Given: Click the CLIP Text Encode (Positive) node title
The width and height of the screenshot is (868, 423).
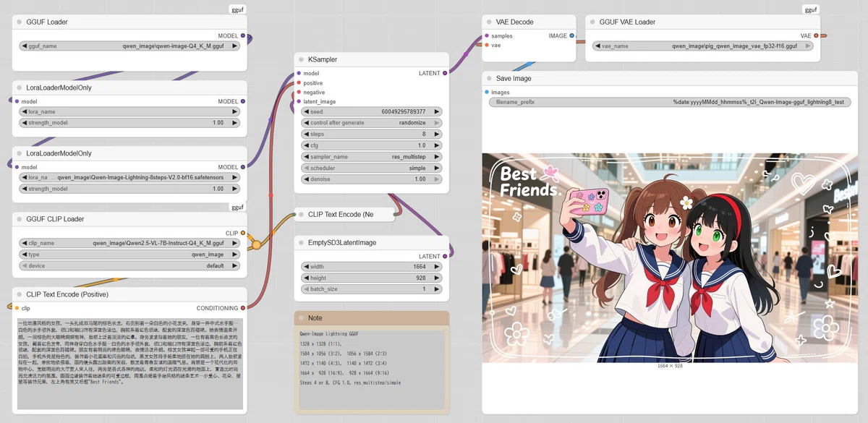Looking at the screenshot, I should [x=67, y=294].
